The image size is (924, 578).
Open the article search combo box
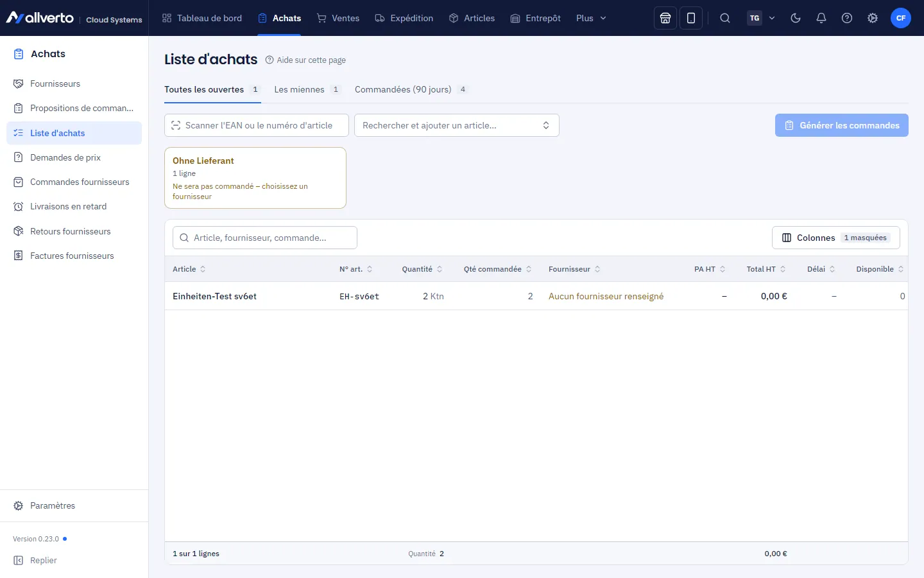457,125
